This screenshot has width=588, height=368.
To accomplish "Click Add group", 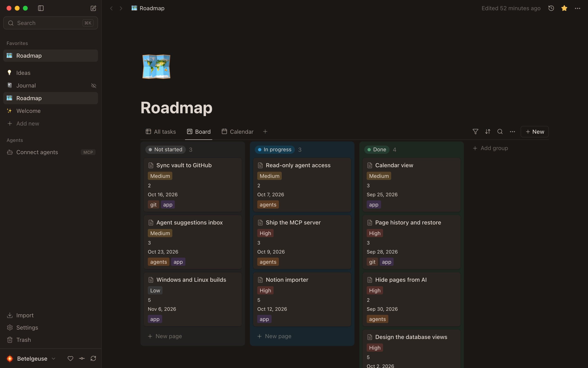I will pyautogui.click(x=490, y=148).
